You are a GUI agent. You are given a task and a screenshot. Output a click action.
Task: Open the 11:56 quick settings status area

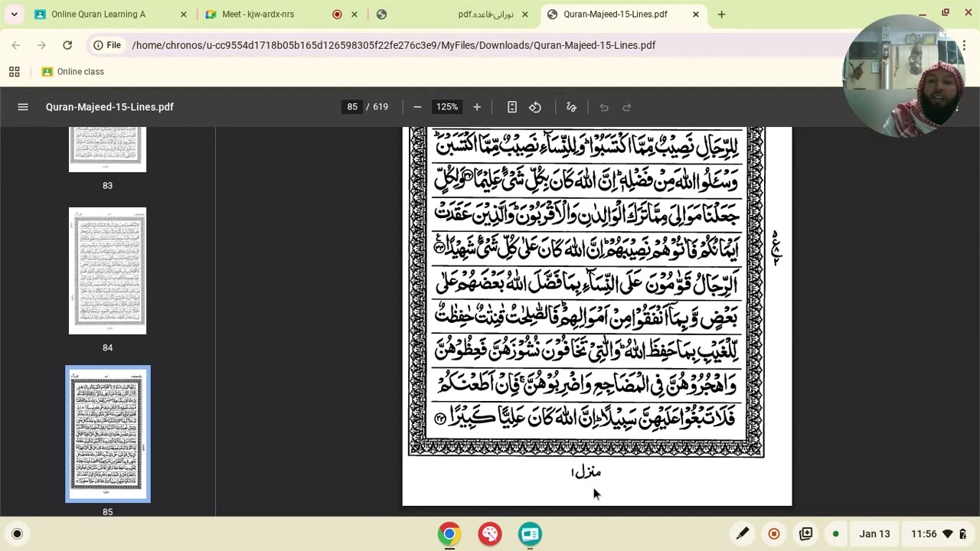[939, 534]
